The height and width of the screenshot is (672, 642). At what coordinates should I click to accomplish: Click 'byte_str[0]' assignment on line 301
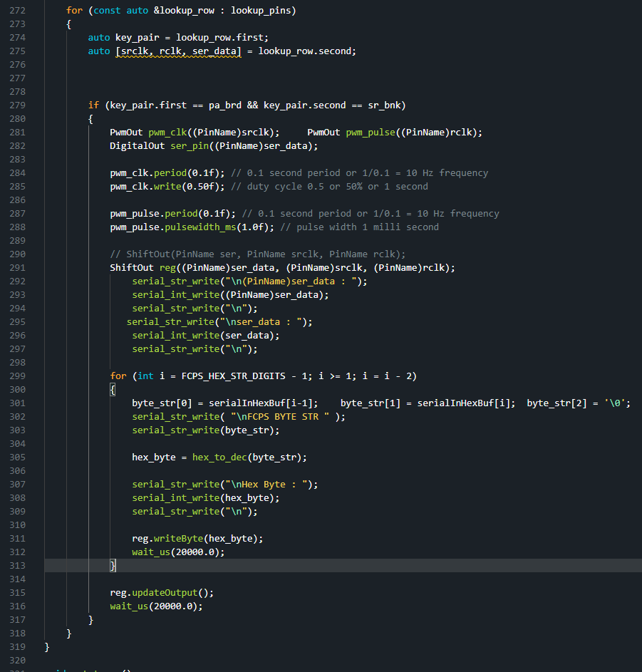pyautogui.click(x=162, y=403)
